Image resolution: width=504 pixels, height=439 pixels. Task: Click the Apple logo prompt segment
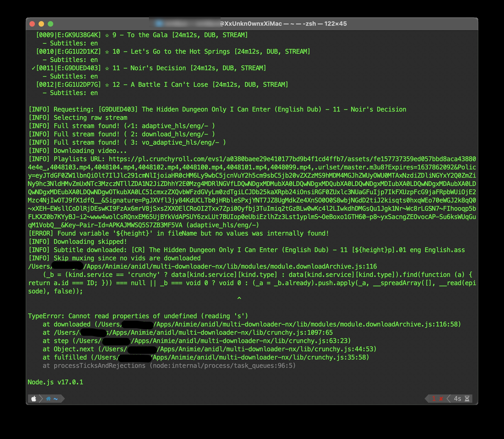click(x=34, y=399)
